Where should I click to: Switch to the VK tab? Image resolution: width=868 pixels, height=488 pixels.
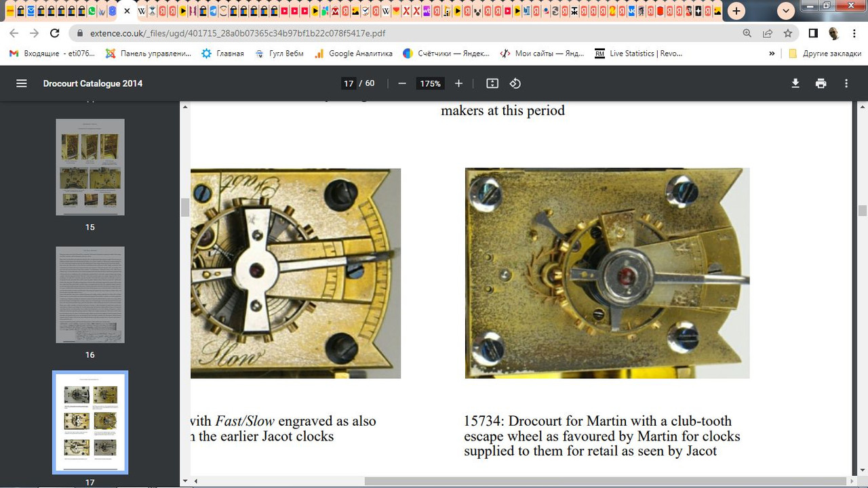(x=631, y=11)
